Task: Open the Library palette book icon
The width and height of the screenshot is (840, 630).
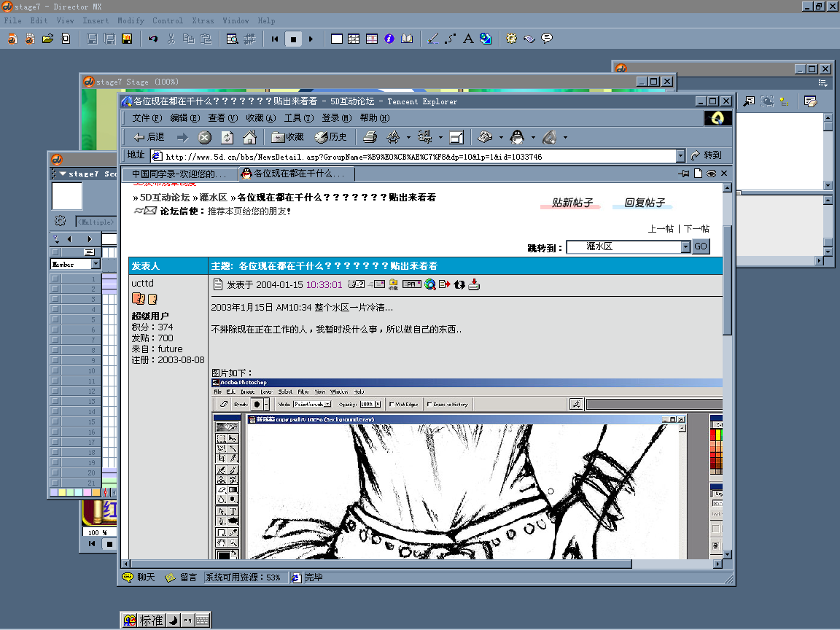Action: 407,39
